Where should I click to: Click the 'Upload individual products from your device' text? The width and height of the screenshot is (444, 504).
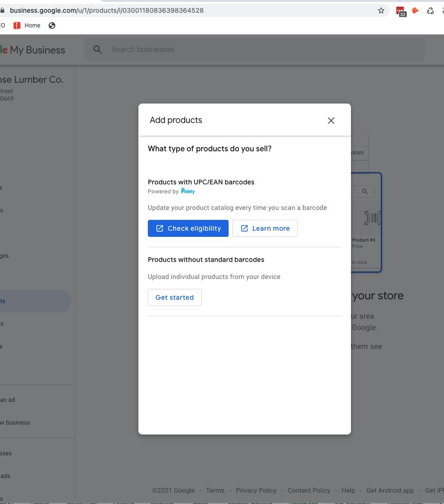pos(214,277)
